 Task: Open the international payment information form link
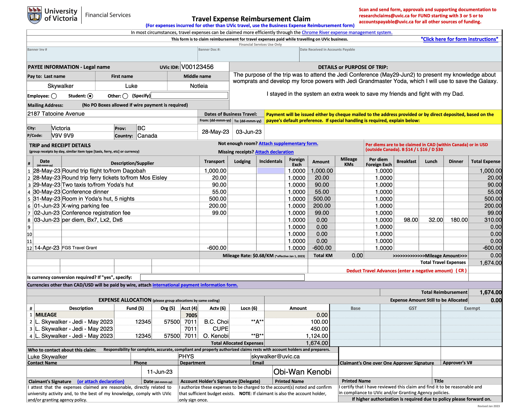tap(195, 285)
